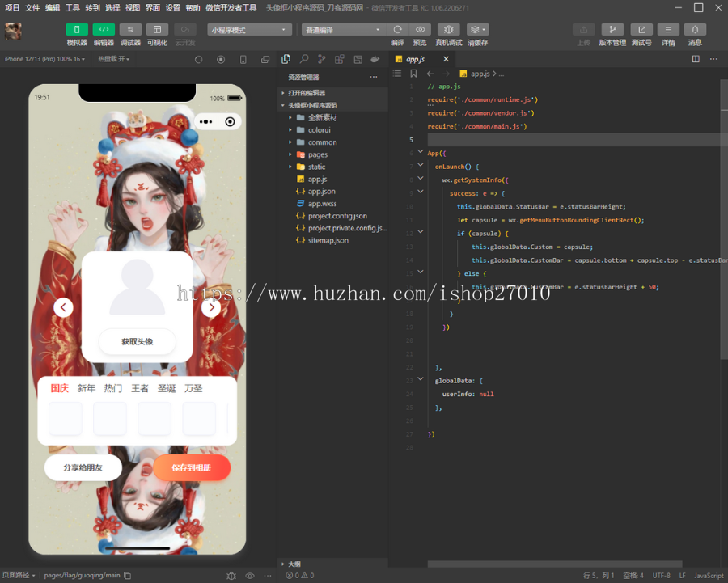Screen dimensions: 728x583
Task: Toggle the Editor panel button
Action: click(104, 30)
